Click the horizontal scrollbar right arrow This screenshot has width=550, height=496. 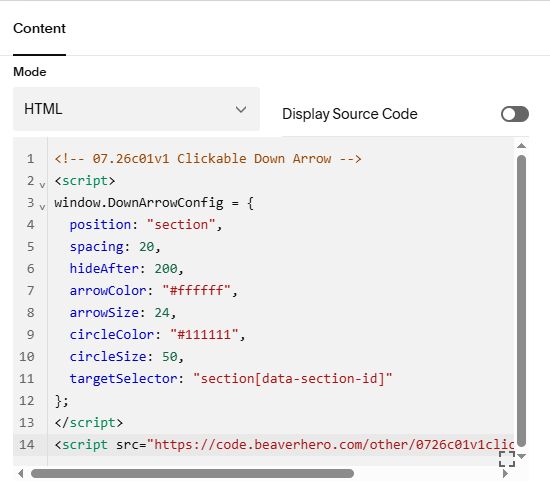pyautogui.click(x=505, y=474)
